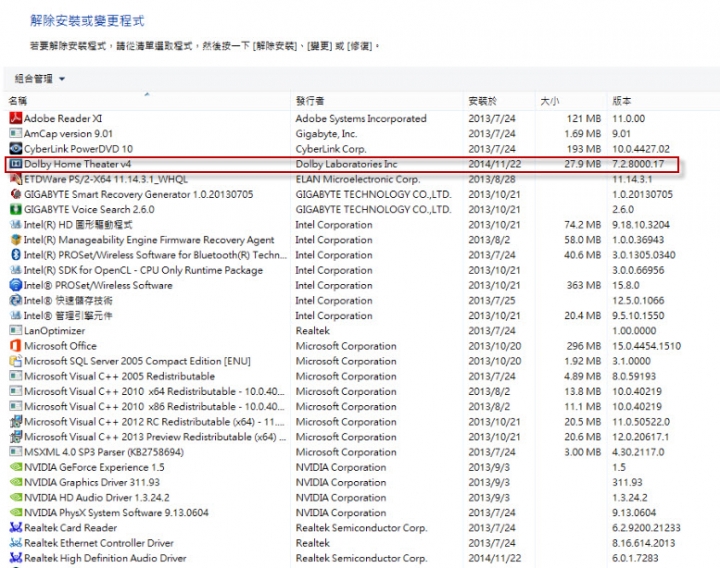The height and width of the screenshot is (568, 720).
Task: Click the Microsoft SQL Server 2005 Compact icon
Action: pyautogui.click(x=16, y=361)
